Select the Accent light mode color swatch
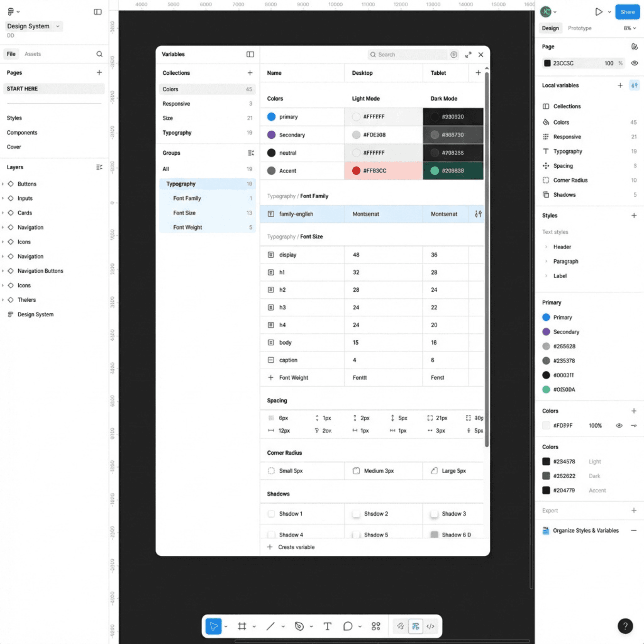 point(356,171)
